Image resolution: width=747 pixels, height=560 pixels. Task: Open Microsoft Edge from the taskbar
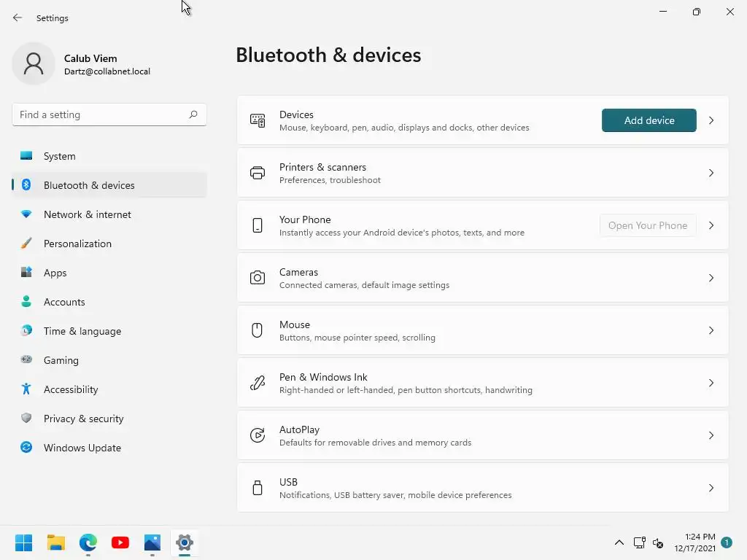click(x=88, y=542)
